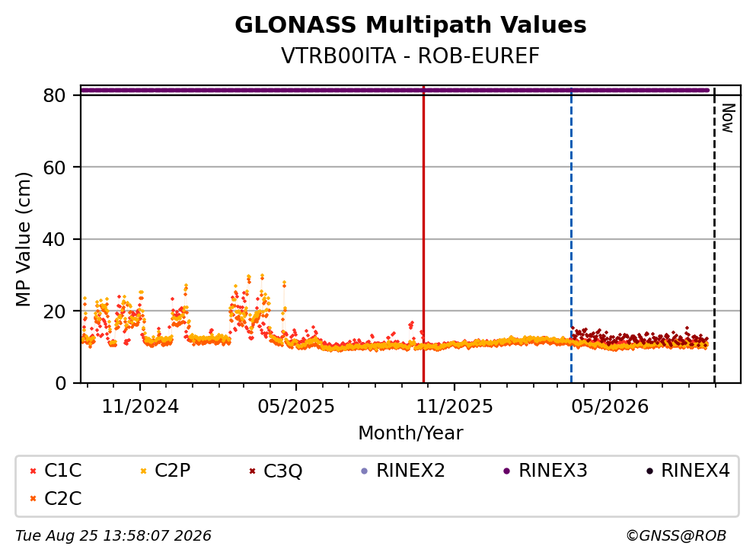
Task: Click the ©GNSS@ROB credit text
Action: 676,536
